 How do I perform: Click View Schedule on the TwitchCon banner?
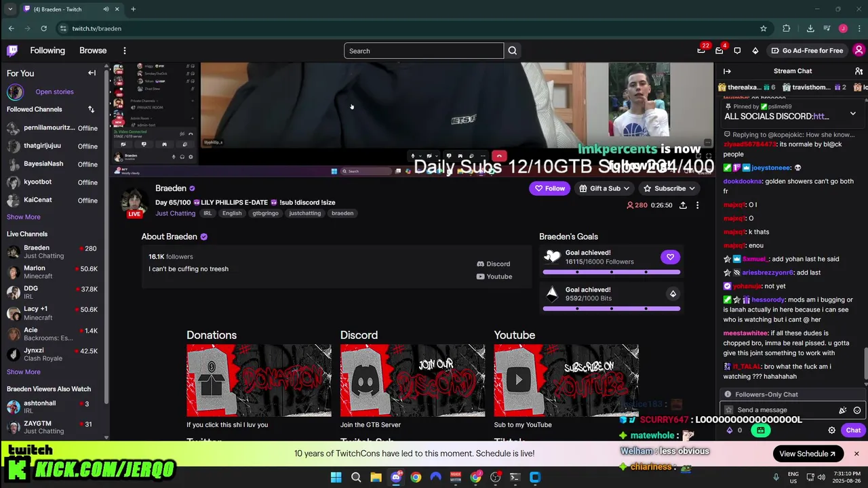(807, 453)
